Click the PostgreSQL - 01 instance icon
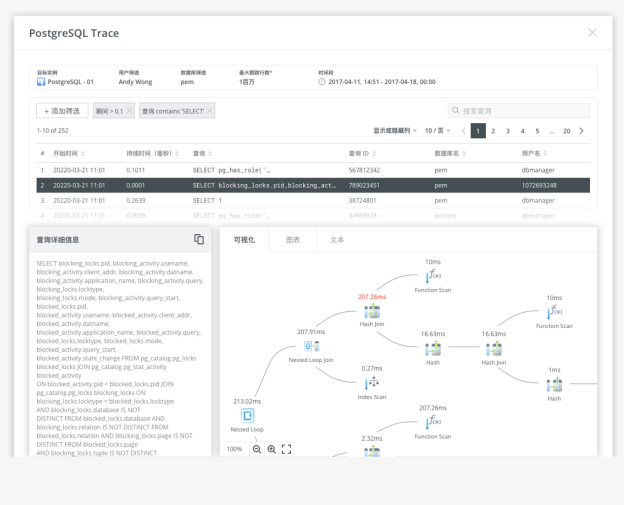624x505 pixels. click(41, 82)
